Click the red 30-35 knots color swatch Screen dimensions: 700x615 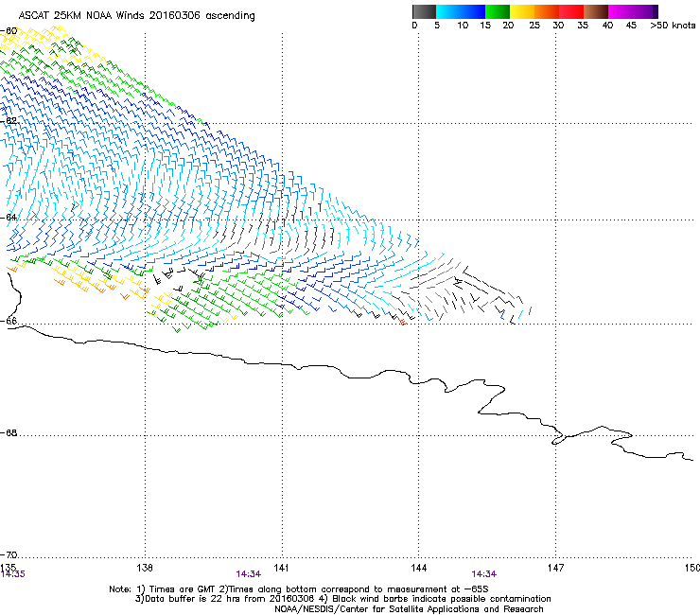[x=571, y=11]
